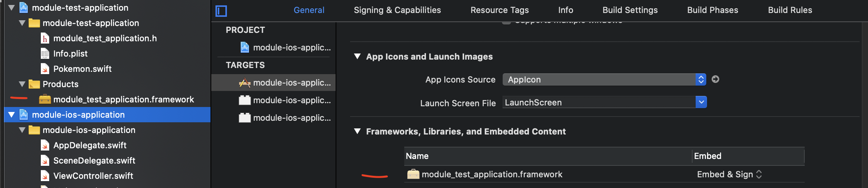Viewport: 868px width, 188px height.
Task: Open the Launch Screen File dropdown arrow
Action: coord(701,102)
